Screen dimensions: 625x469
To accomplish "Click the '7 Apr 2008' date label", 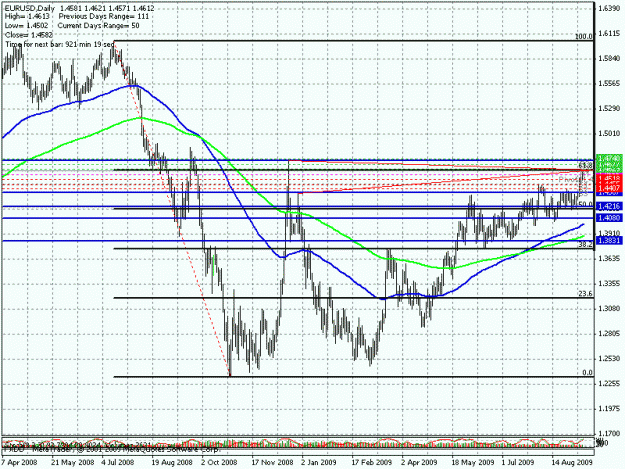I will point(19,463).
